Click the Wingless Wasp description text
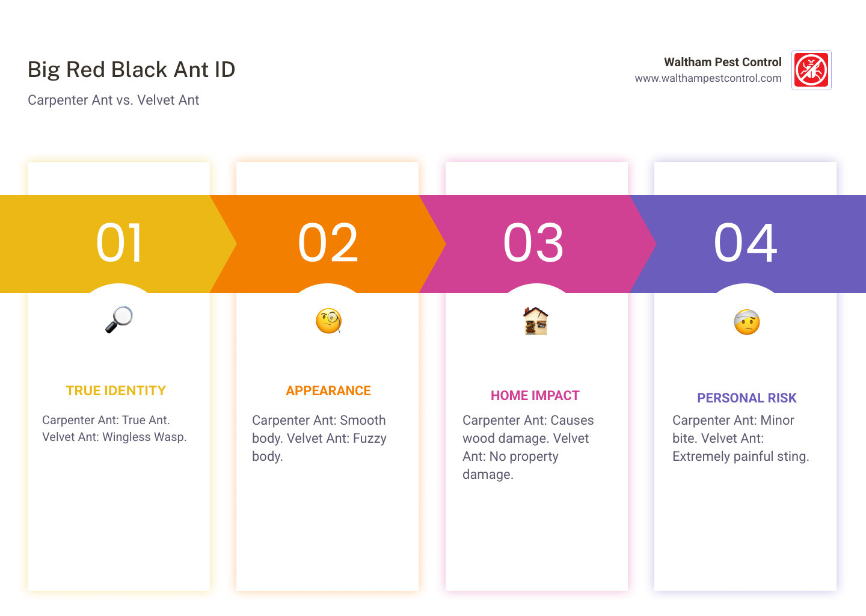 [114, 437]
